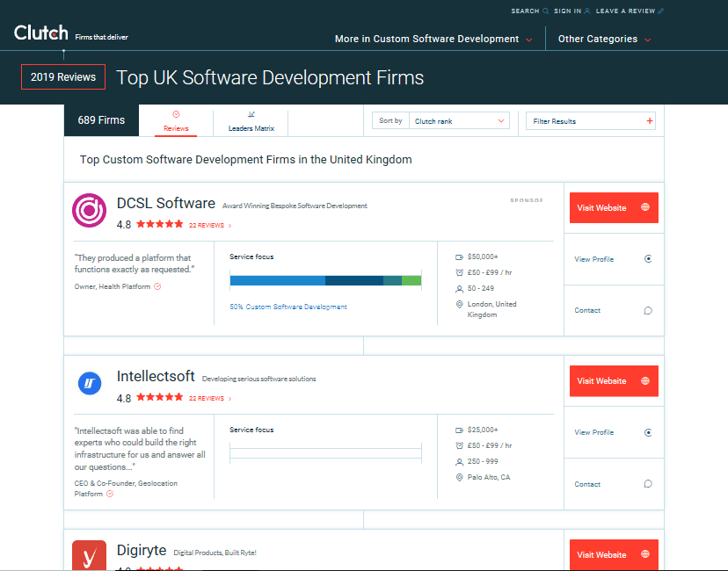Viewport: 728px width, 571px height.
Task: Click the Clutch logo
Action: 40,33
